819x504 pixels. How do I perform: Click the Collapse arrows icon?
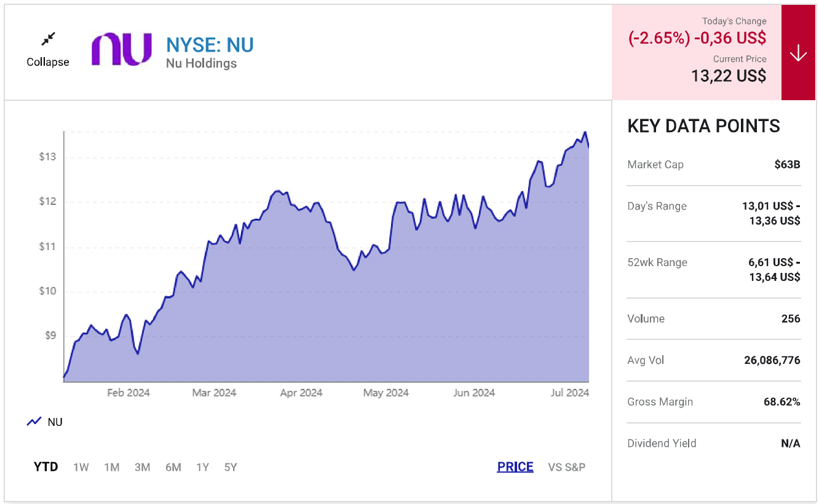48,39
